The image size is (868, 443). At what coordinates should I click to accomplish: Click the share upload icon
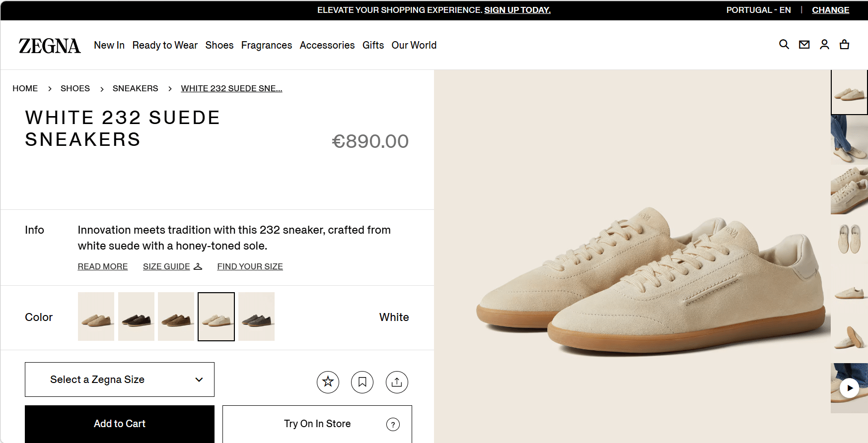tap(397, 382)
